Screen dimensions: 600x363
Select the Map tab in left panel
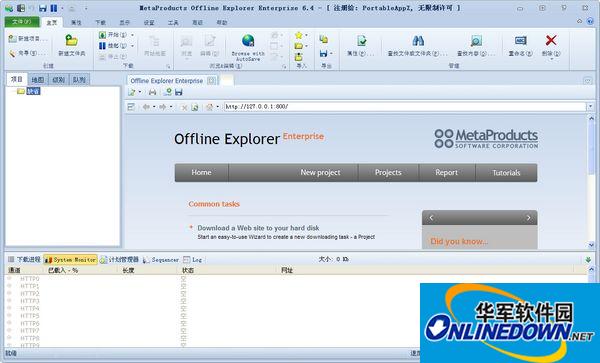(x=37, y=80)
